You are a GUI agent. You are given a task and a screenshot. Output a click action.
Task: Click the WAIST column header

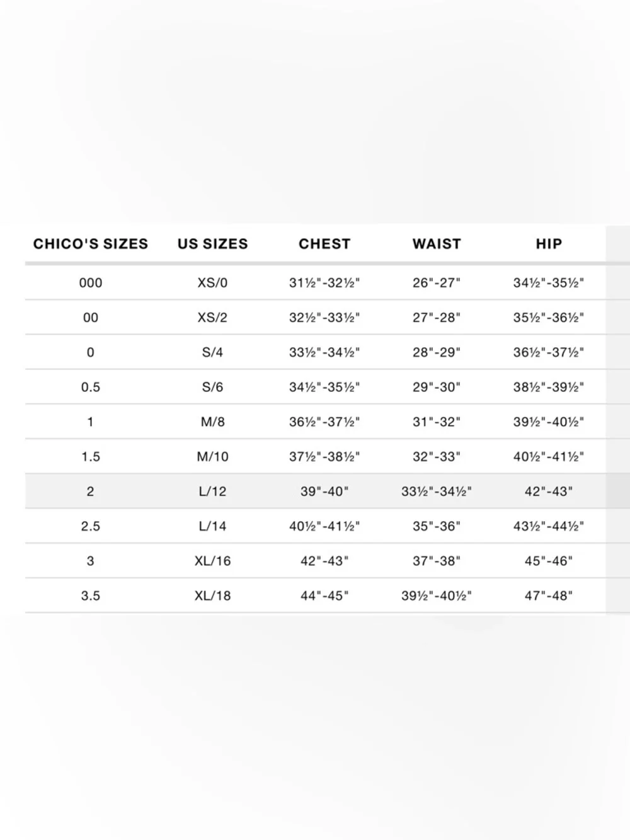click(437, 244)
